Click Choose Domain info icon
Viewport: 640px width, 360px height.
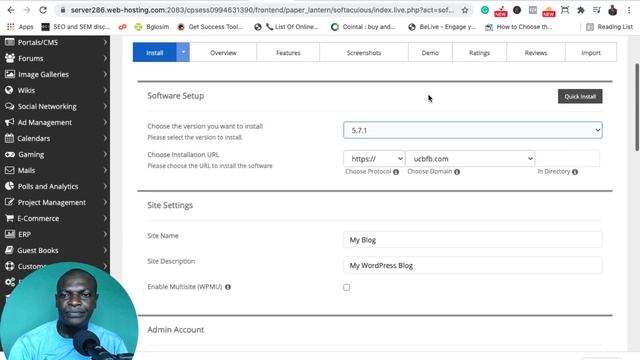(x=457, y=172)
